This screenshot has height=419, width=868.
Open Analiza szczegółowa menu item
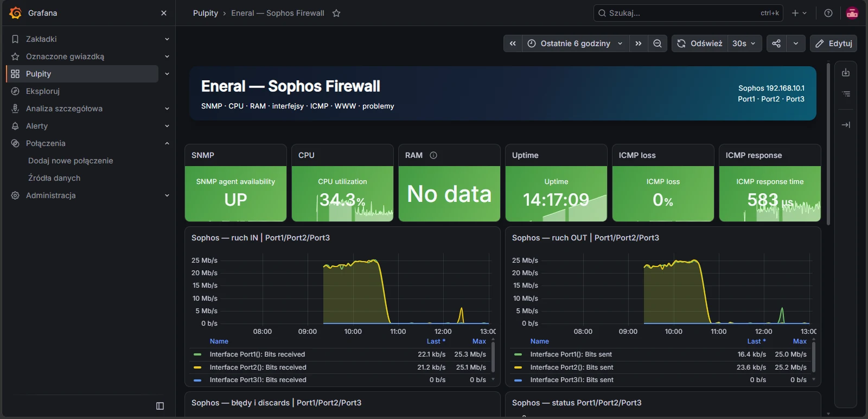[64, 109]
